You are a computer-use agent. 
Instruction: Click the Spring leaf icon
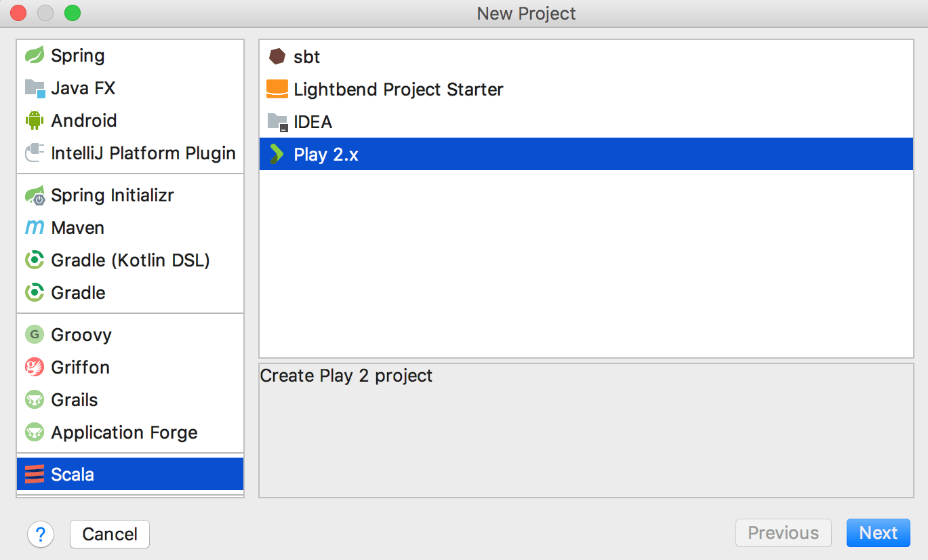point(35,56)
